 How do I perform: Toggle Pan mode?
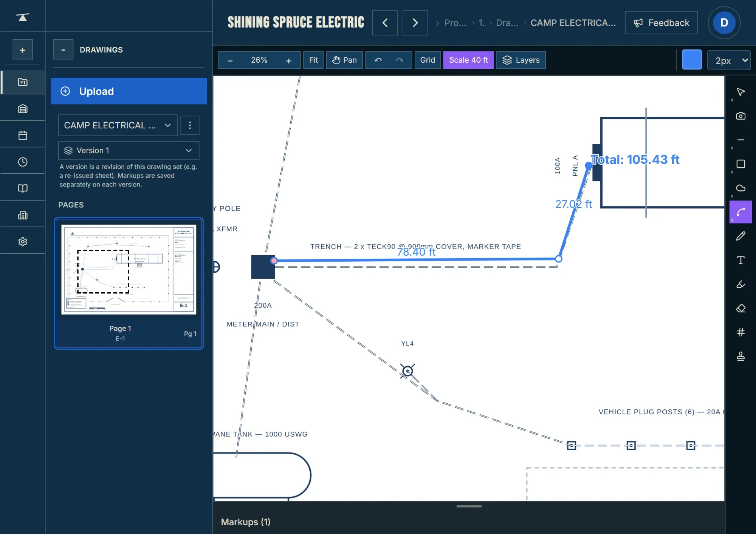point(344,60)
